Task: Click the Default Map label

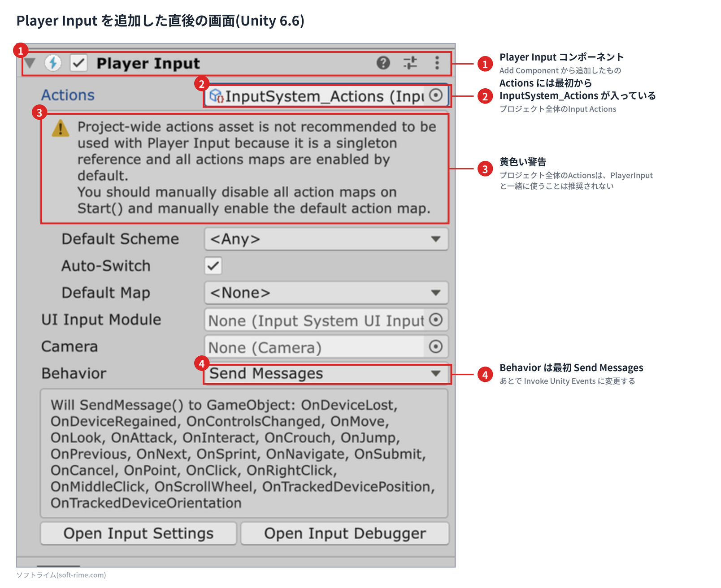Action: coord(106,293)
